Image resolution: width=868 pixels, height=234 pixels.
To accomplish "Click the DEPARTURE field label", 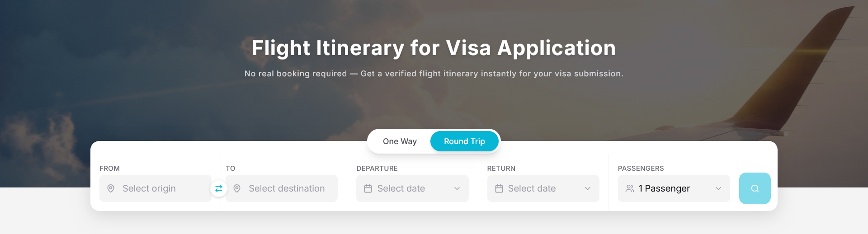I will coord(377,168).
